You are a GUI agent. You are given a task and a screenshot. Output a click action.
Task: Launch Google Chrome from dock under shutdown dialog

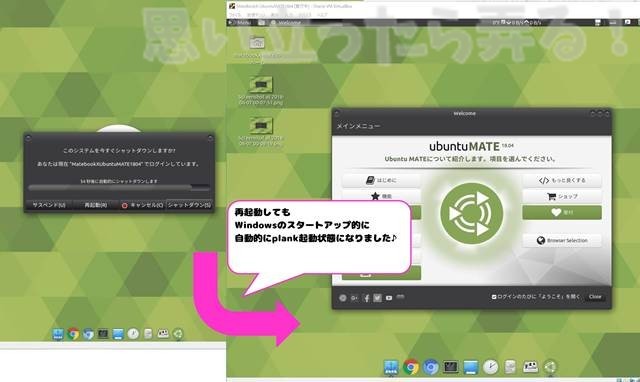73,334
